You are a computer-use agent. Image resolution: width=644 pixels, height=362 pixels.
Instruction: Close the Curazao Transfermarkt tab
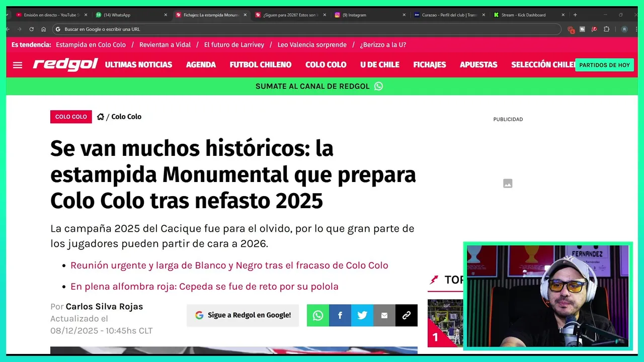click(x=484, y=15)
